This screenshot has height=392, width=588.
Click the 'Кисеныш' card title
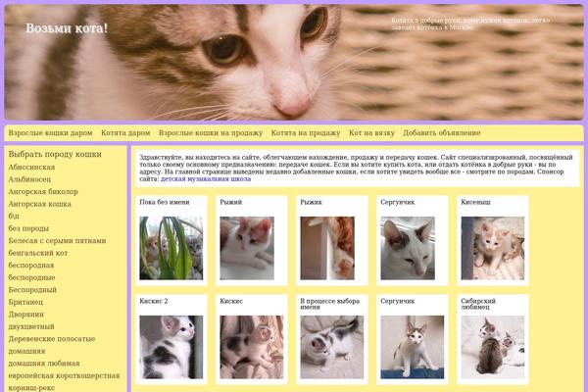point(475,202)
